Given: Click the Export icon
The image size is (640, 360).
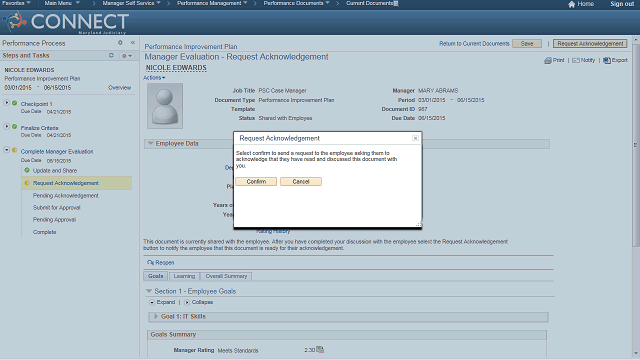Looking at the screenshot, I should [607, 60].
